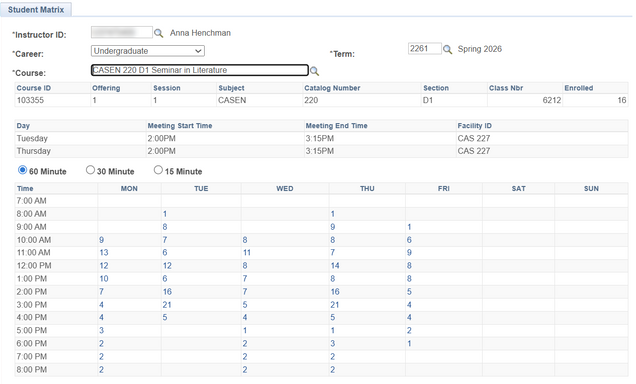Viewport: 636px width, 384px height.
Task: Open Friday 9:00 AM count 1 link
Action: point(409,227)
